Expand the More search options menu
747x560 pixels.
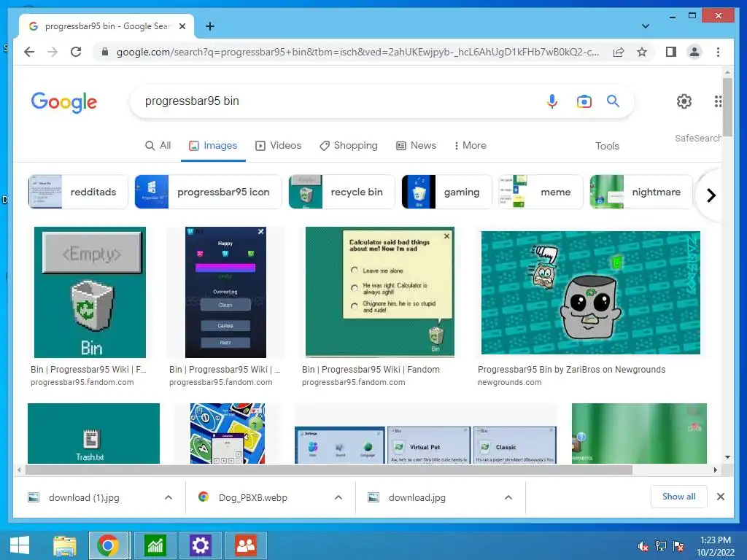point(470,146)
